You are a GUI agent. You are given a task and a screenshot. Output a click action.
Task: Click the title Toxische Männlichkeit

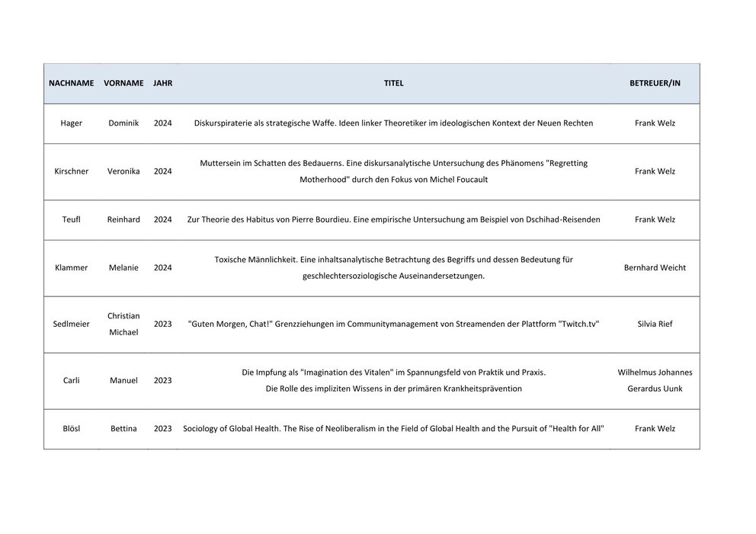(393, 267)
